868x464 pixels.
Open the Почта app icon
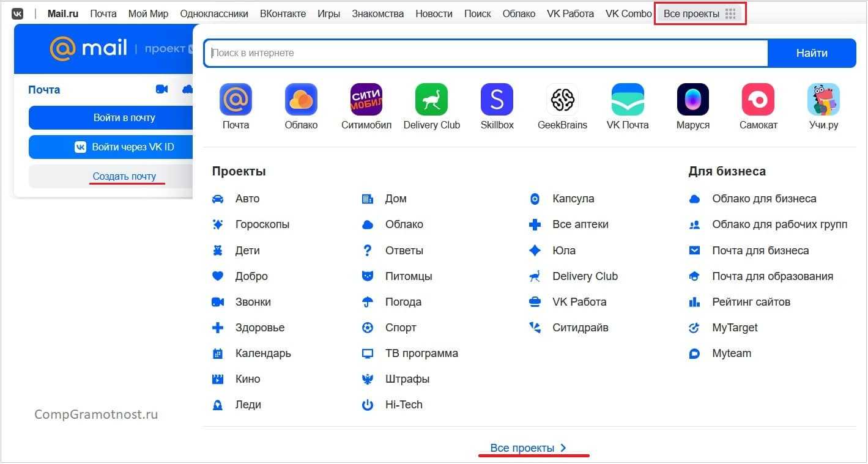tap(236, 100)
